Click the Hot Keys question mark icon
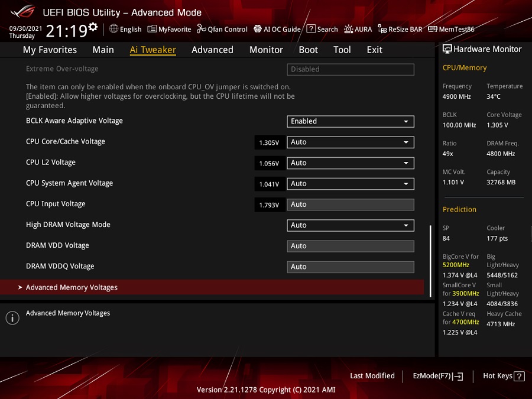This screenshot has height=399, width=532. coord(519,376)
